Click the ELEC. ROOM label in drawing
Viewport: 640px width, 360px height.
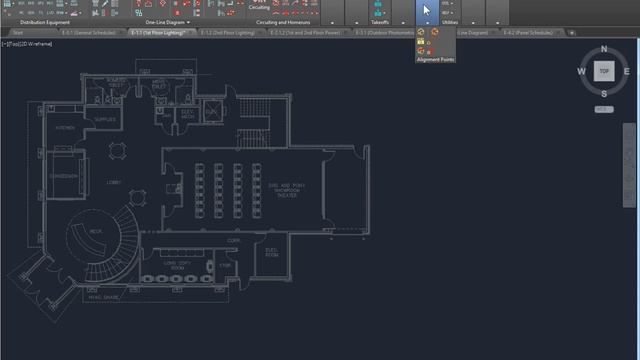(272, 252)
